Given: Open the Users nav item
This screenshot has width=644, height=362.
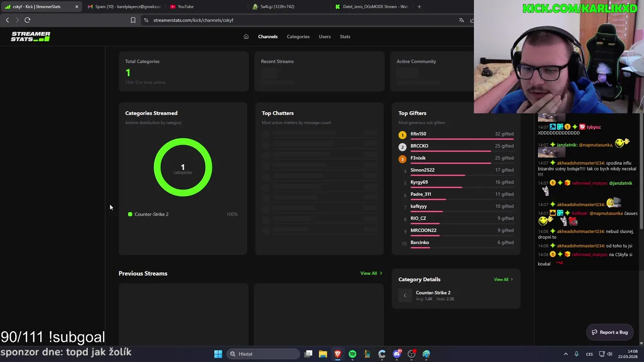Looking at the screenshot, I should 325,36.
